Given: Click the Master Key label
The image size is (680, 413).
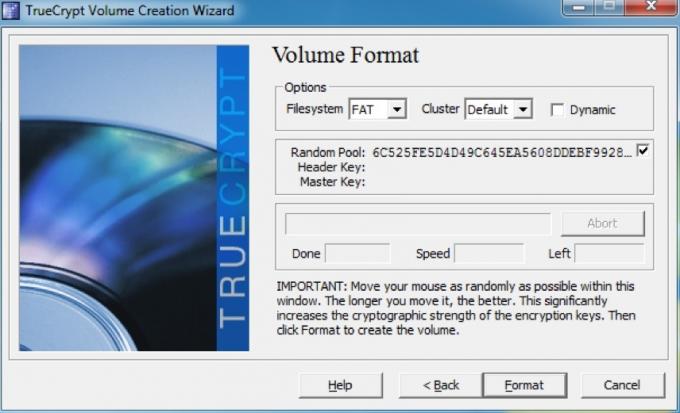Looking at the screenshot, I should coord(332,182).
